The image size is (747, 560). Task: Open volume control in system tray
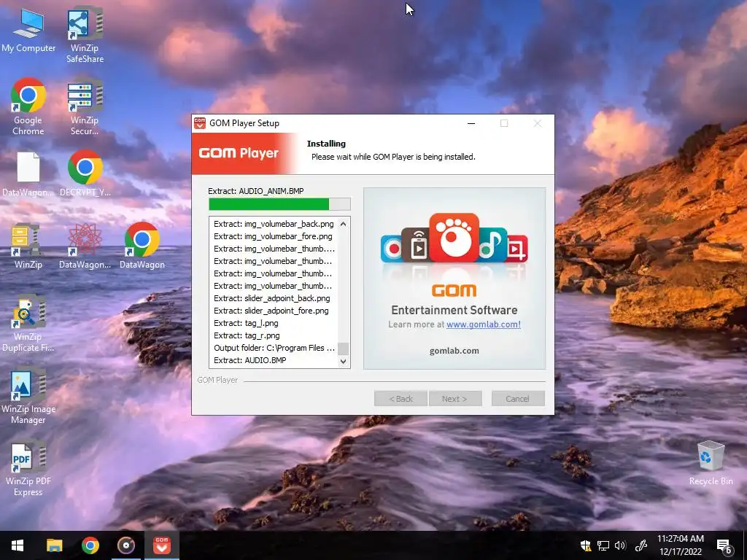click(x=620, y=545)
